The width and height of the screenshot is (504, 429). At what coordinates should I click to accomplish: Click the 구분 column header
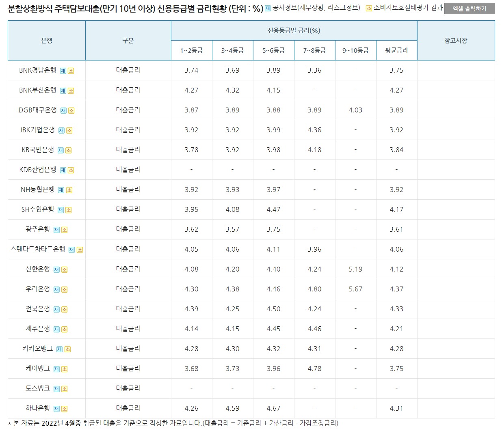(x=128, y=41)
